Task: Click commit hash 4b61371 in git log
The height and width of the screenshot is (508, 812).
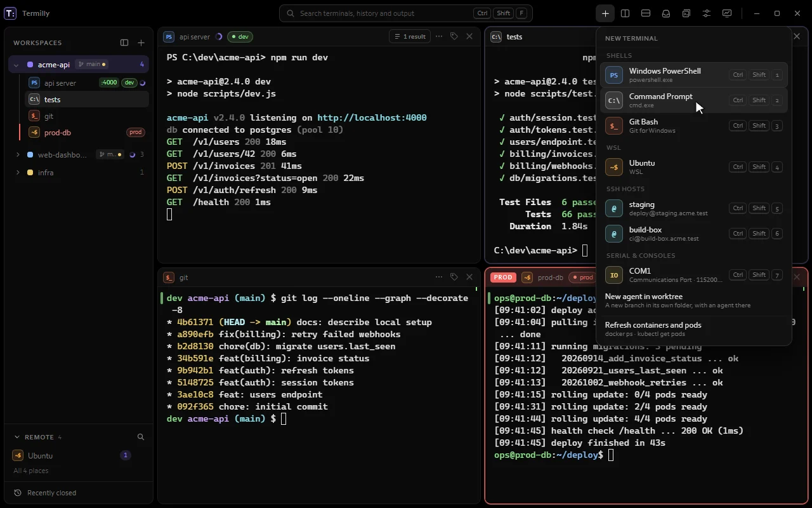Action: click(195, 322)
